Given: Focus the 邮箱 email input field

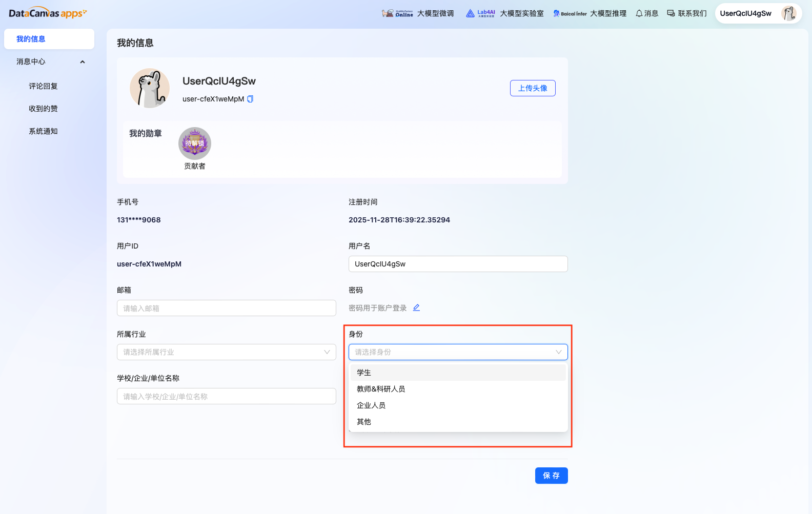Looking at the screenshot, I should click(x=226, y=308).
